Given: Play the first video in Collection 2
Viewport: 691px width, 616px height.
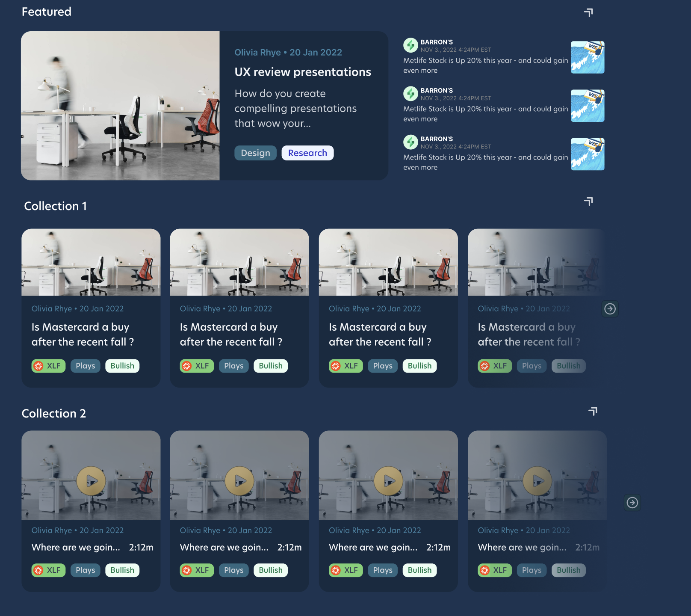Looking at the screenshot, I should [91, 481].
